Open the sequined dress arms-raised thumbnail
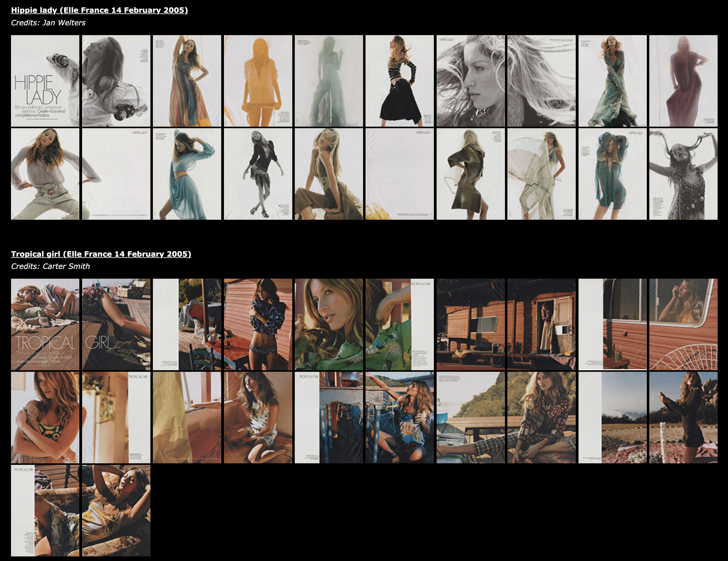Viewport: 728px width, 561px height. tap(683, 174)
